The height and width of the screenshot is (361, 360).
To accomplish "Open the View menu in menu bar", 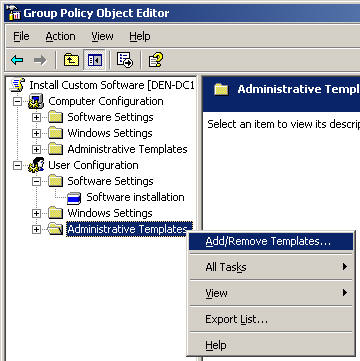I will [x=102, y=36].
